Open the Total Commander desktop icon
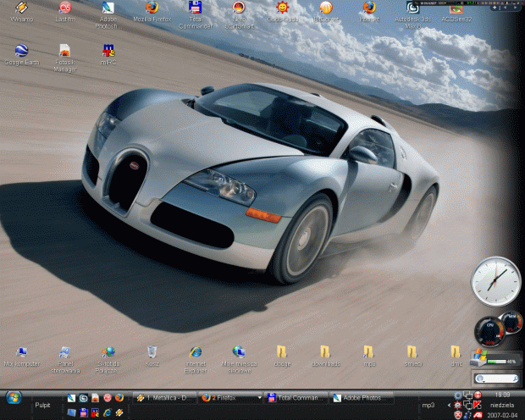The width and height of the screenshot is (525, 420). [x=196, y=9]
